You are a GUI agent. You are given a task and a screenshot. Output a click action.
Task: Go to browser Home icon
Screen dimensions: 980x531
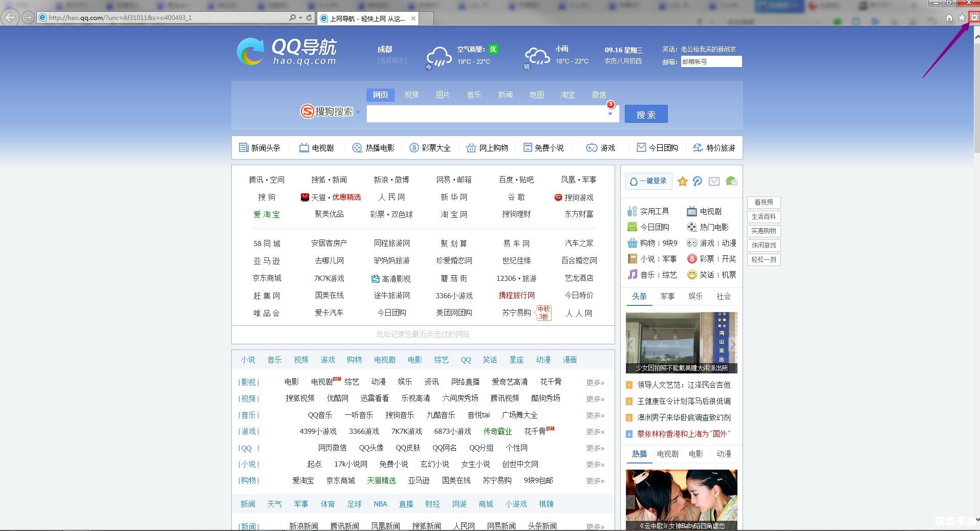coord(949,18)
